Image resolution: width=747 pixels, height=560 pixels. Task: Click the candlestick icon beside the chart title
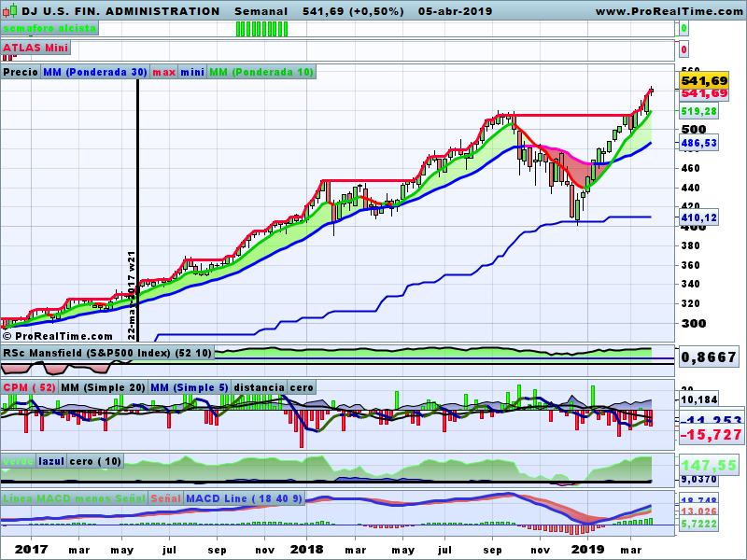pyautogui.click(x=9, y=10)
